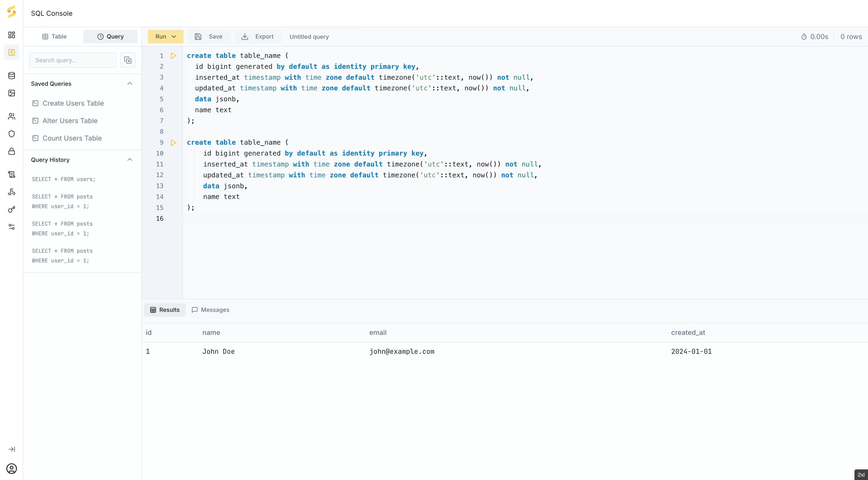Viewport: 868px width, 480px height.
Task: Collapse the Query History section
Action: tap(129, 159)
